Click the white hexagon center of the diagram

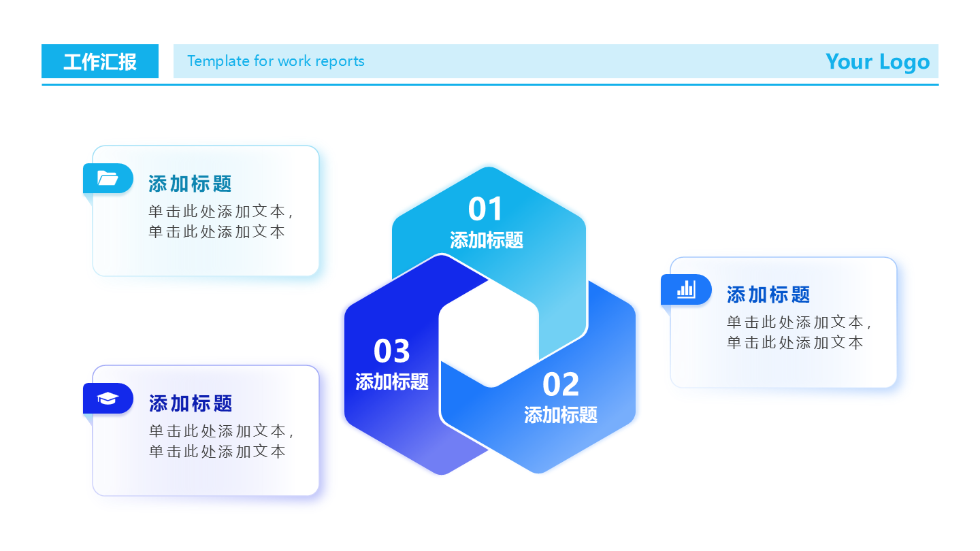(489, 333)
